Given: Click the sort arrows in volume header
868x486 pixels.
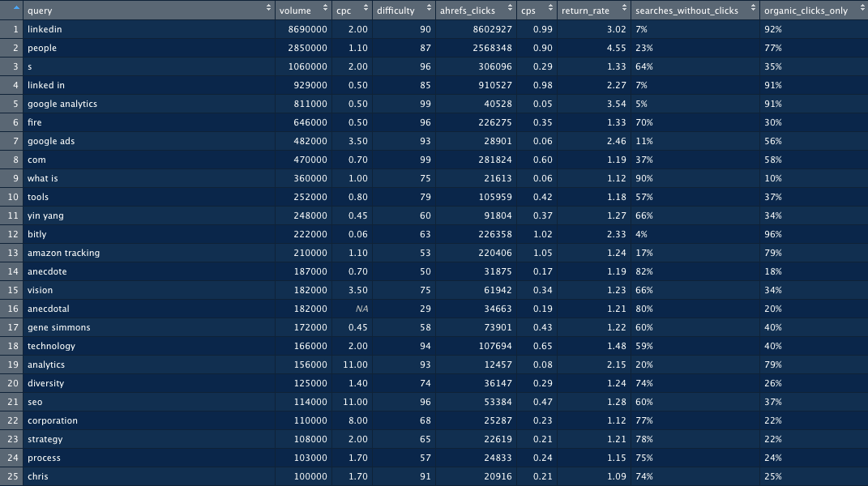Looking at the screenshot, I should point(325,8).
